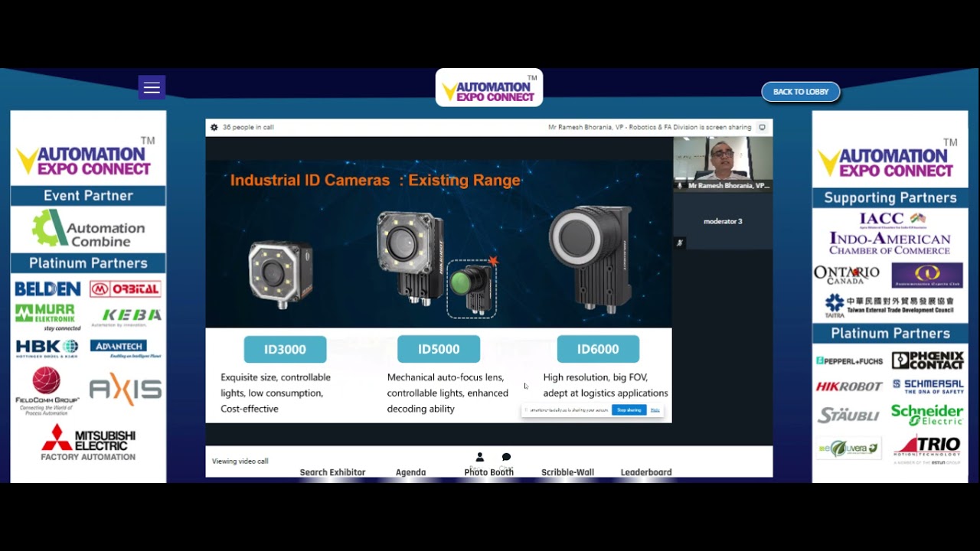
Task: Click the Pepperl+Fuchs logo
Action: point(849,360)
